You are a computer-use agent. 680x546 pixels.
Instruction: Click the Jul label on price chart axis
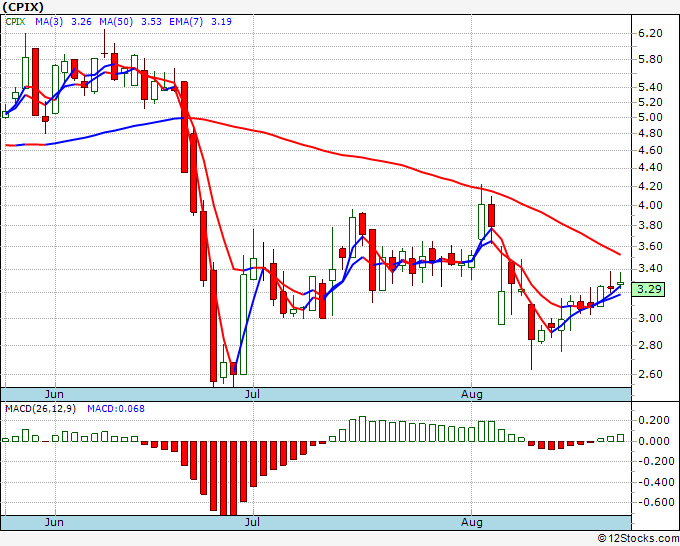point(252,394)
